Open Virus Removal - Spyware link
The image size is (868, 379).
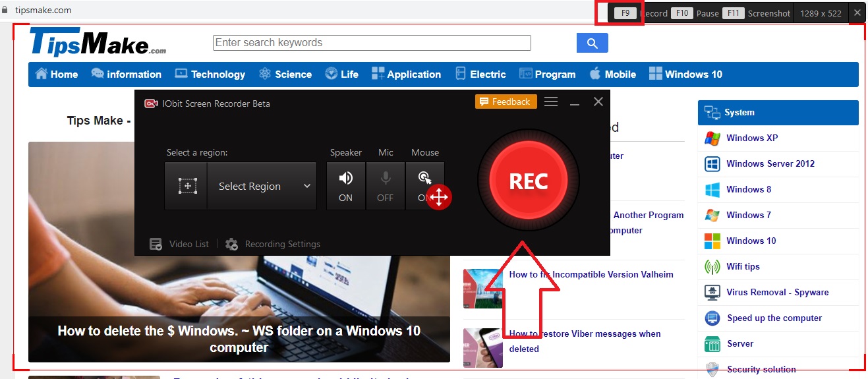[778, 292]
